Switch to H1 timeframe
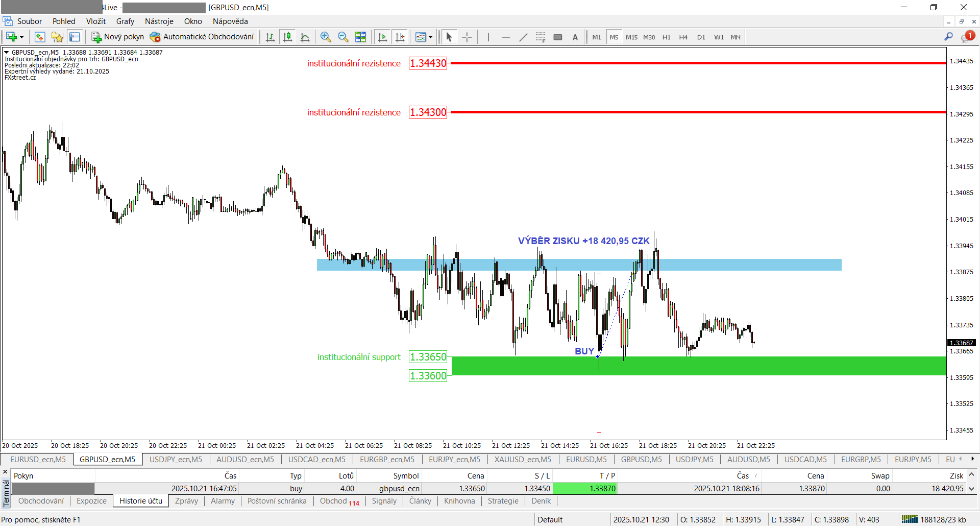This screenshot has height=526, width=980. pyautogui.click(x=666, y=37)
